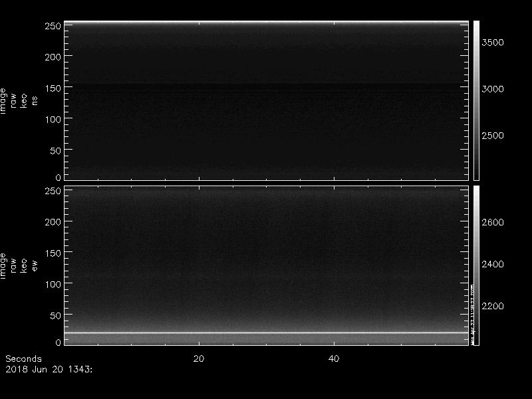The height and width of the screenshot is (399, 532).
Task: Click the 0 tick label on ns keogram
Action: point(59,178)
